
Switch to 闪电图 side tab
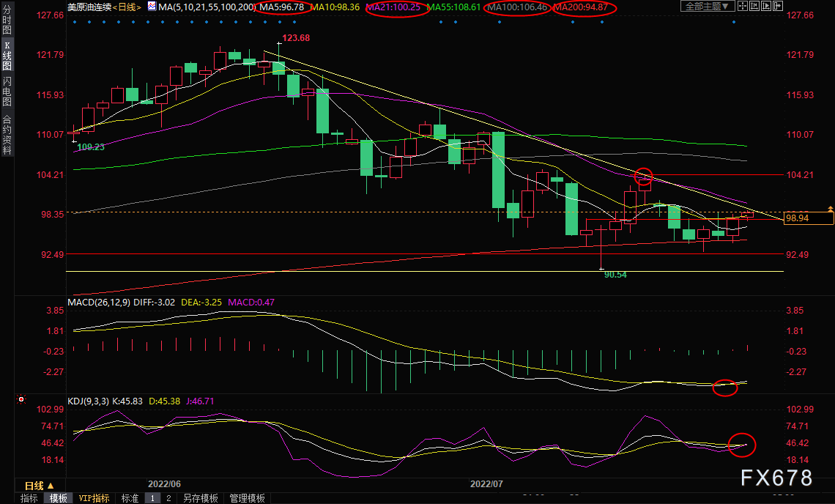pyautogui.click(x=7, y=91)
